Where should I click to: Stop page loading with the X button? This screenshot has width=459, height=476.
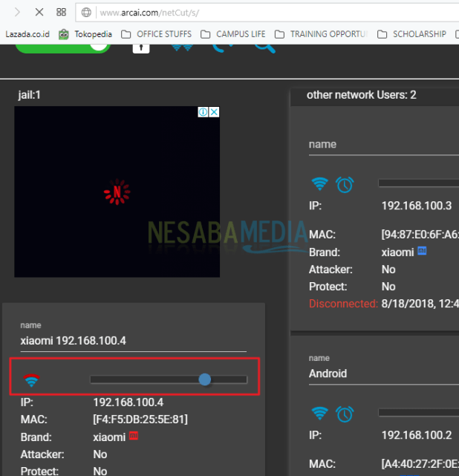39,12
